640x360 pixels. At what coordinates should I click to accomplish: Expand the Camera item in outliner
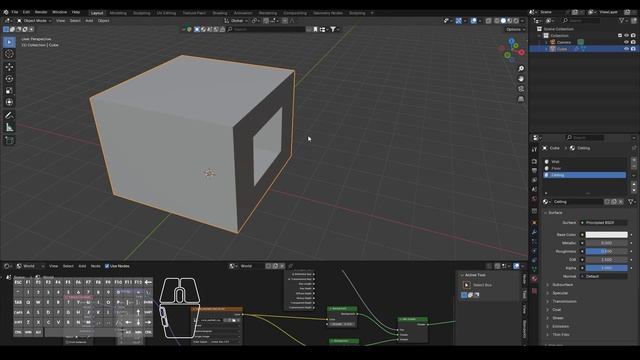tap(547, 42)
